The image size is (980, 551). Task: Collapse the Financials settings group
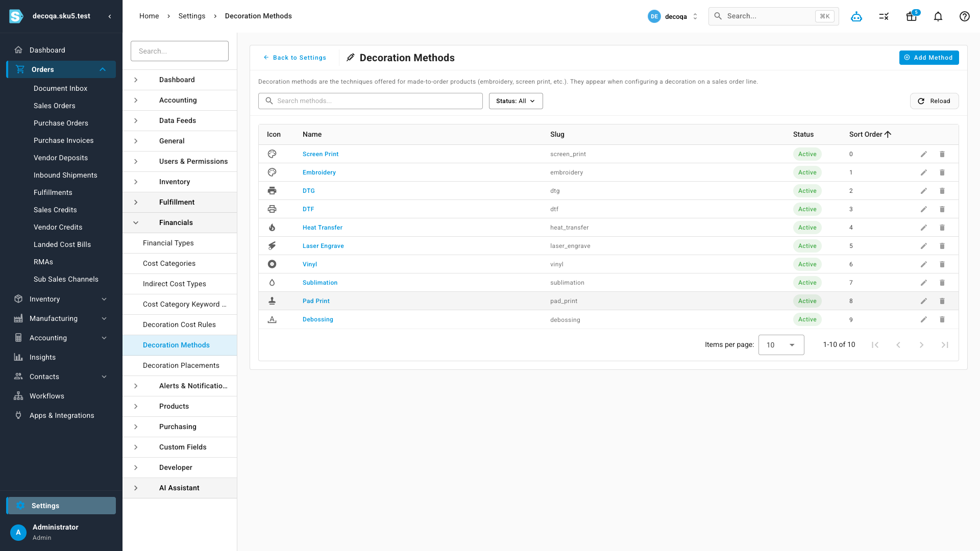click(x=180, y=222)
